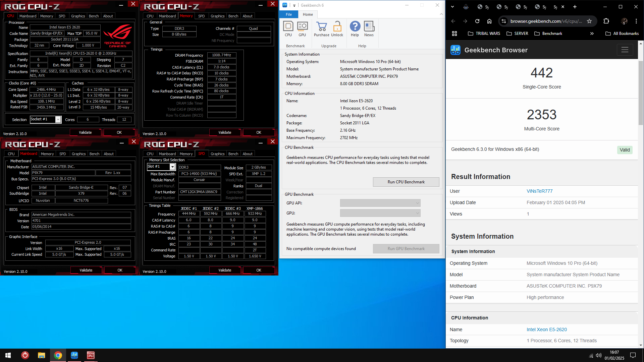Click Validate in the SPD CPU-Z window

click(225, 270)
